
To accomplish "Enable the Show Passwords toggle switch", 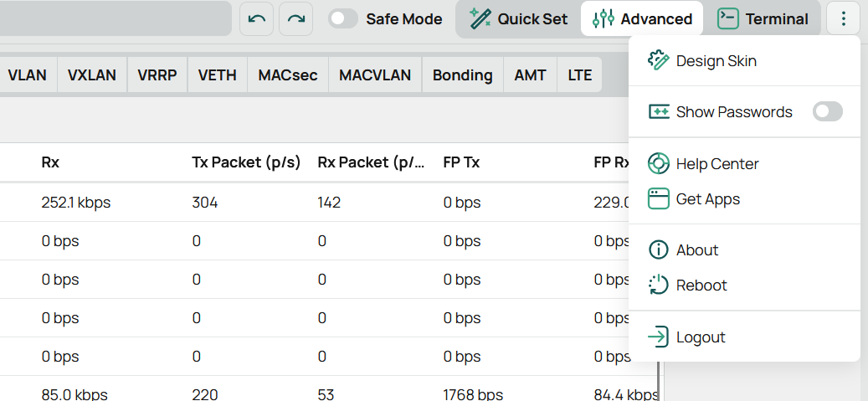I will [828, 111].
